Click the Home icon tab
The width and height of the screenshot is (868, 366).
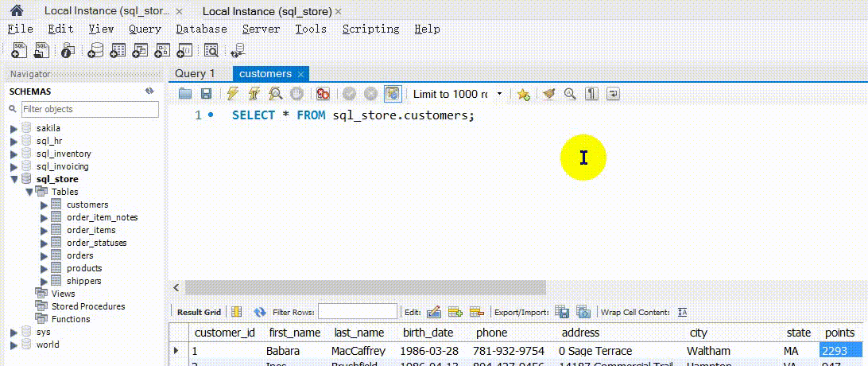(x=17, y=10)
